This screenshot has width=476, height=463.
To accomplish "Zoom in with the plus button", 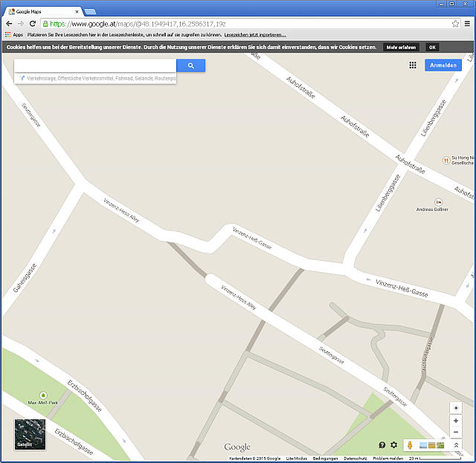I will [456, 421].
